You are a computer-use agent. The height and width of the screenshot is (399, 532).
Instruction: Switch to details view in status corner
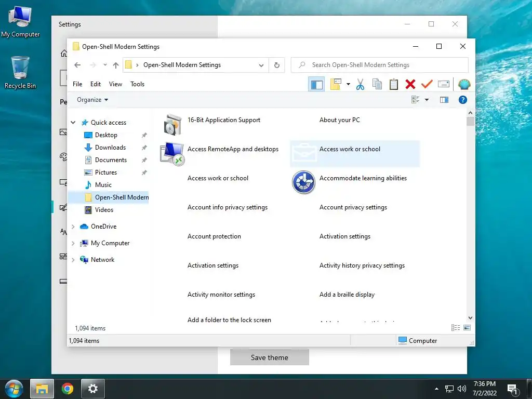point(456,328)
